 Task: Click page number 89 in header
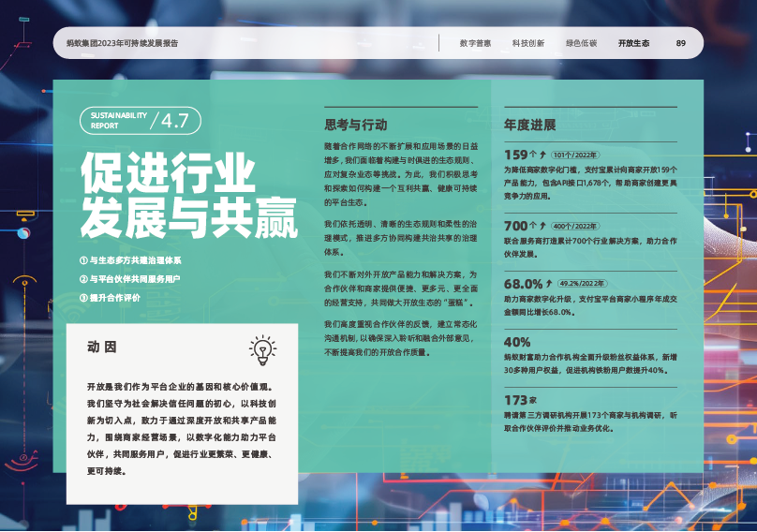(681, 43)
